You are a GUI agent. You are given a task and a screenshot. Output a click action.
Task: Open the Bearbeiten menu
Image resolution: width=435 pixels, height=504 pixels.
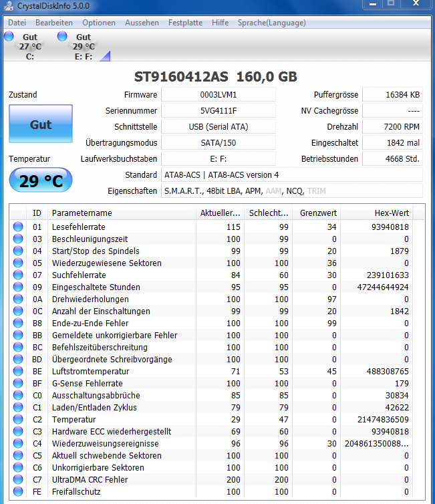(54, 23)
